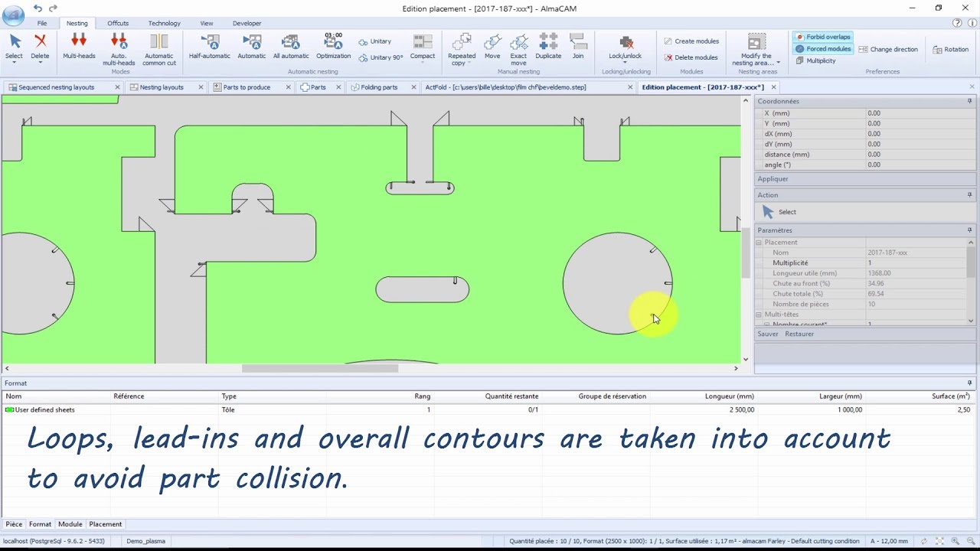Switch to Technology ribbon tab
980x551 pixels.
click(x=165, y=24)
